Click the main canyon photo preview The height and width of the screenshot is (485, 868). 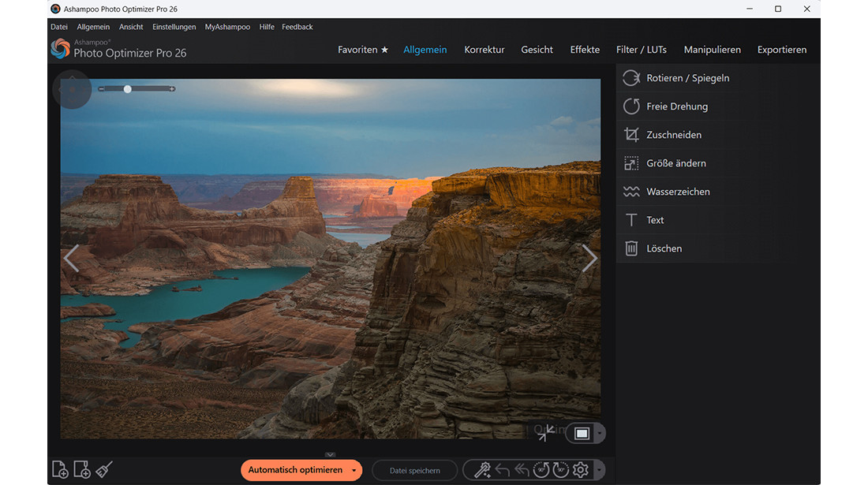point(331,259)
